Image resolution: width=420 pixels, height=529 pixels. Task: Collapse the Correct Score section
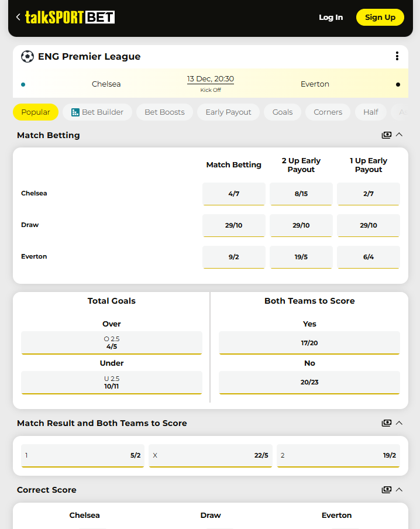click(399, 490)
